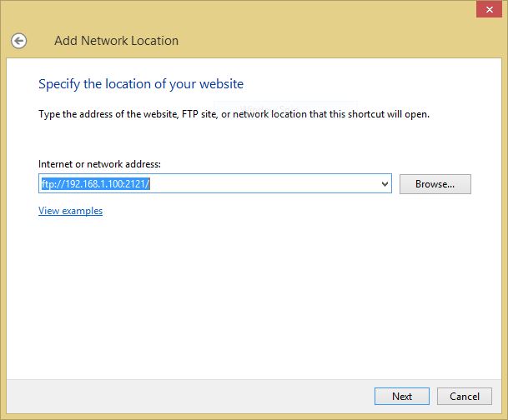Close the Add Network Location wizard

coord(489,9)
